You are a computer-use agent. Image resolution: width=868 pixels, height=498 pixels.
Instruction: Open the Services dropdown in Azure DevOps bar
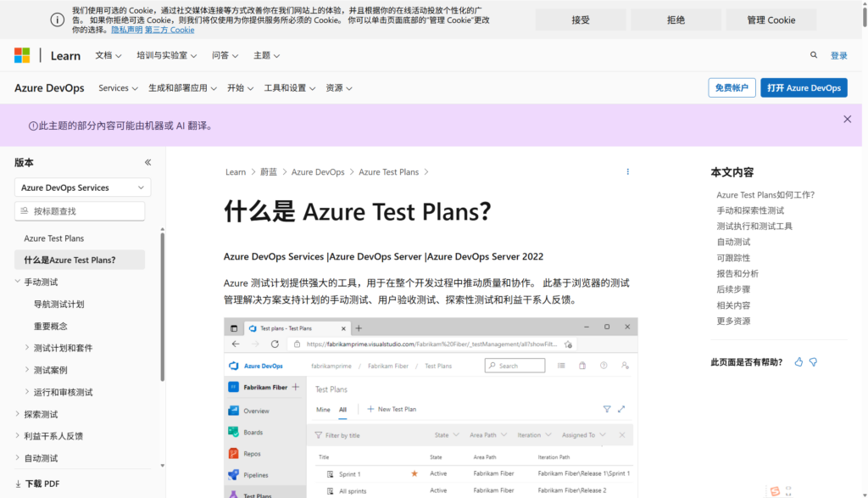[x=118, y=88]
